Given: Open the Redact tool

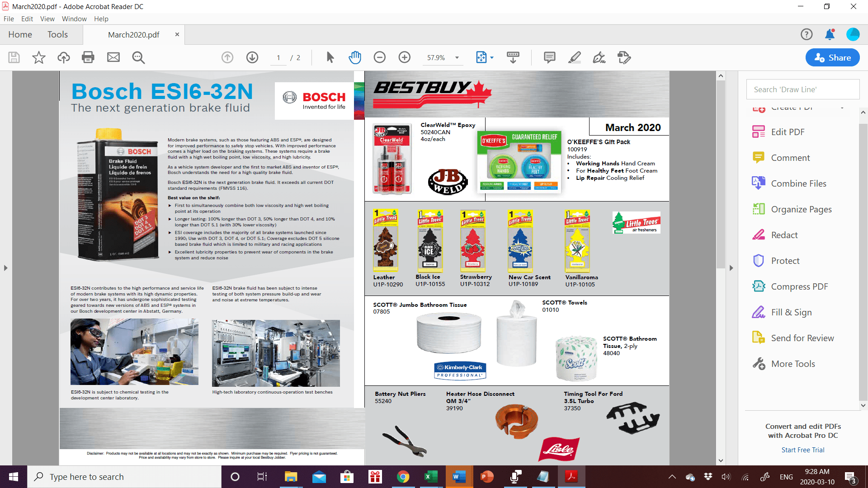Looking at the screenshot, I should tap(784, 235).
